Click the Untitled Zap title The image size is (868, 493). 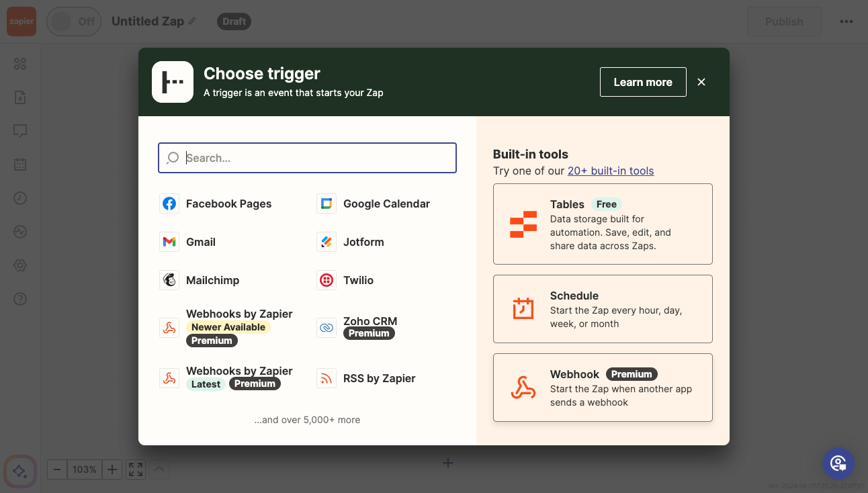(148, 21)
